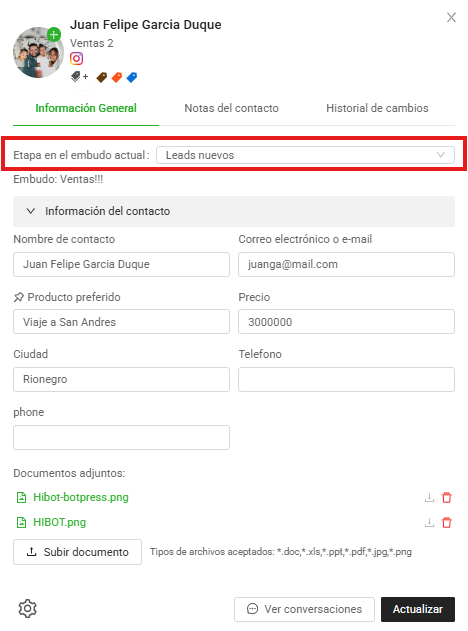Open the Hibot-botpress.png file link
This screenshot has width=468, height=631.
pos(81,497)
